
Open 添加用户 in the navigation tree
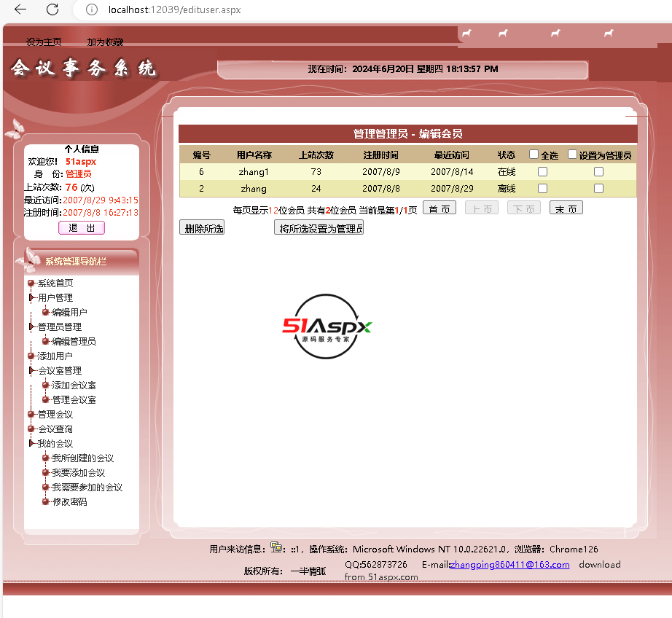(55, 356)
